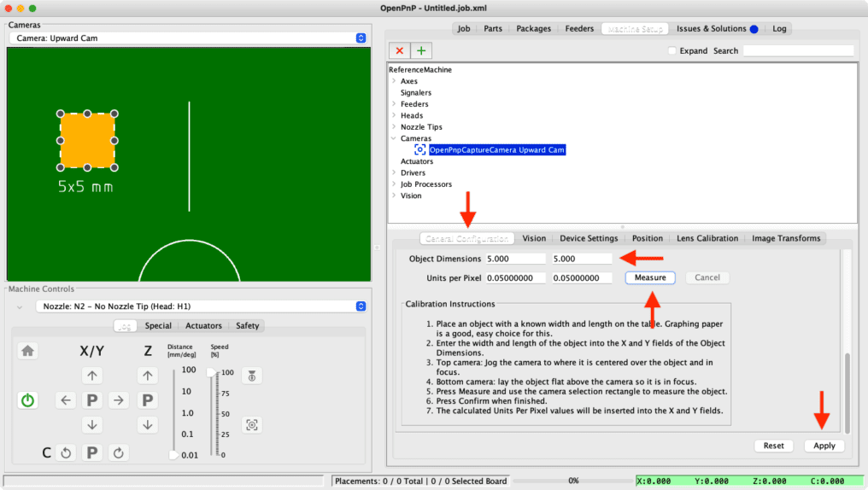Click the Speed slider handle at 100
The image size is (868, 490).
tap(212, 373)
